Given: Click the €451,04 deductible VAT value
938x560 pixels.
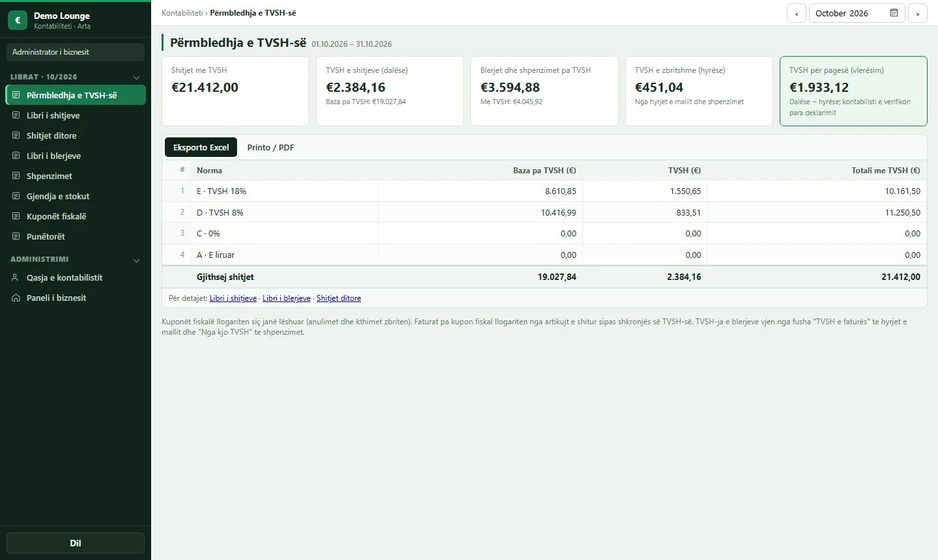Looking at the screenshot, I should [x=659, y=87].
